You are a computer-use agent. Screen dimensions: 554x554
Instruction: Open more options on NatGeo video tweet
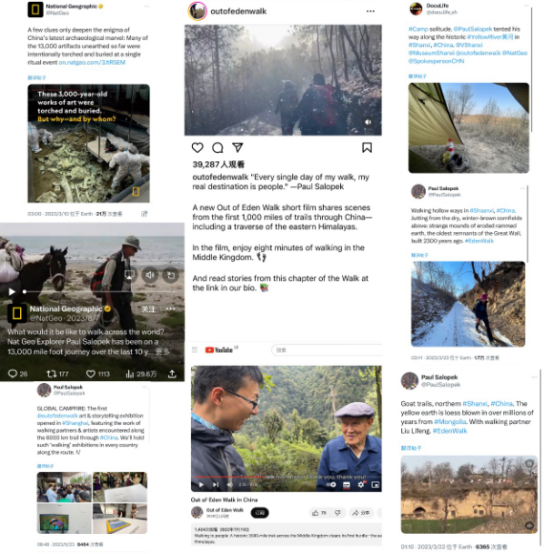(171, 309)
